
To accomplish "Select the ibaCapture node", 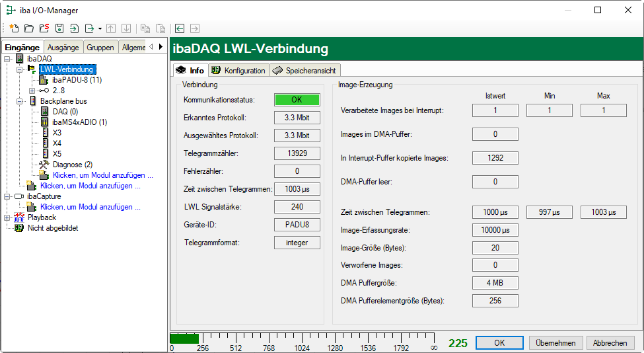I will coord(44,196).
